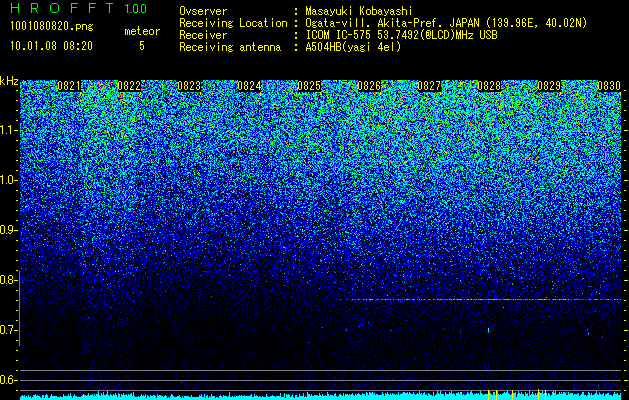Viewport: 629px width, 400px height.
Task: Click the HROFFT 1.0.0 title text
Action: coord(78,8)
